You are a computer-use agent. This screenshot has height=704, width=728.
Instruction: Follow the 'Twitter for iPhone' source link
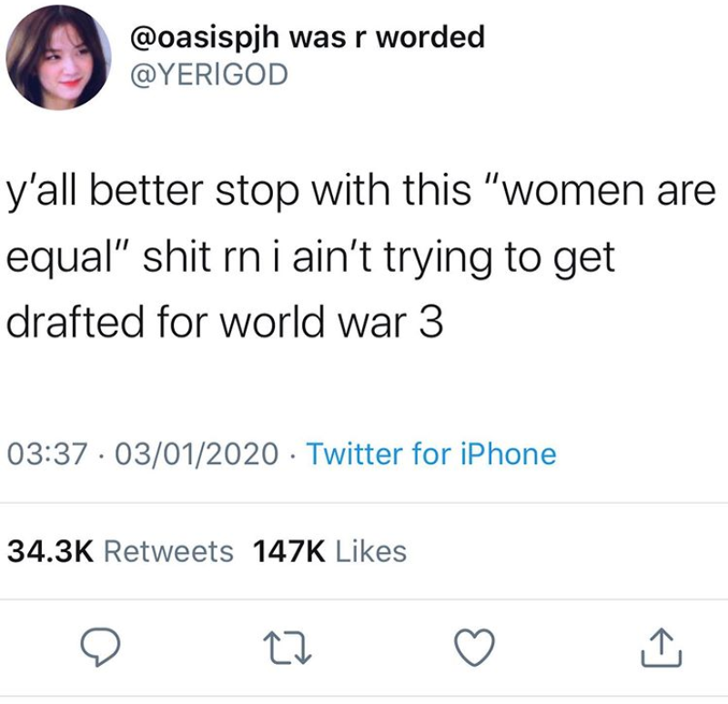431,453
